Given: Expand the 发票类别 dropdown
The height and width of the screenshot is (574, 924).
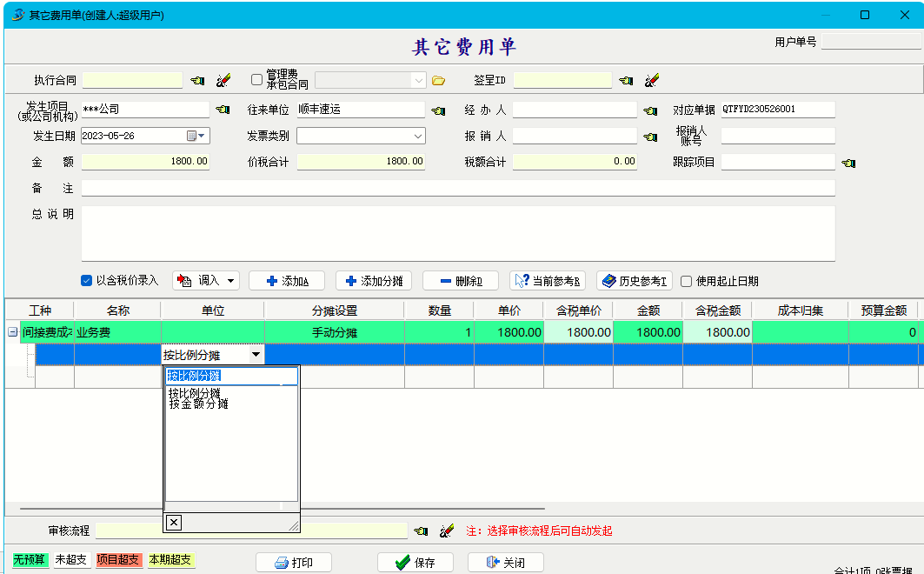Looking at the screenshot, I should (x=418, y=137).
